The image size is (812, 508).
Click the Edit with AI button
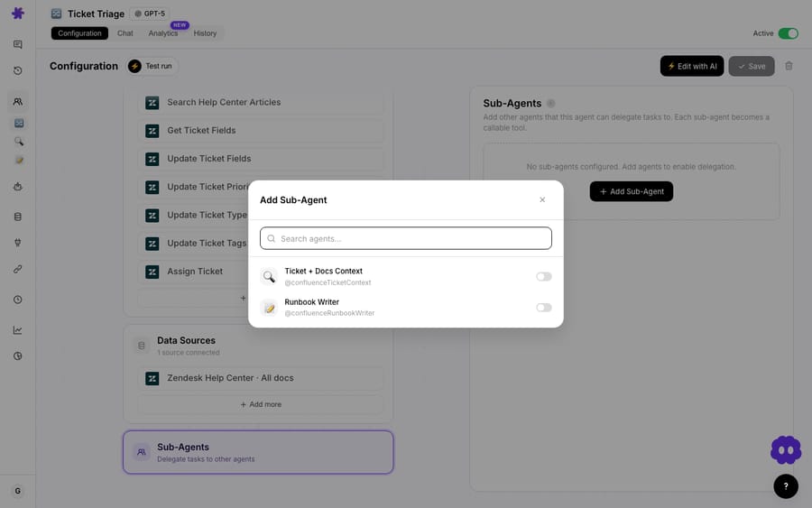click(x=692, y=66)
